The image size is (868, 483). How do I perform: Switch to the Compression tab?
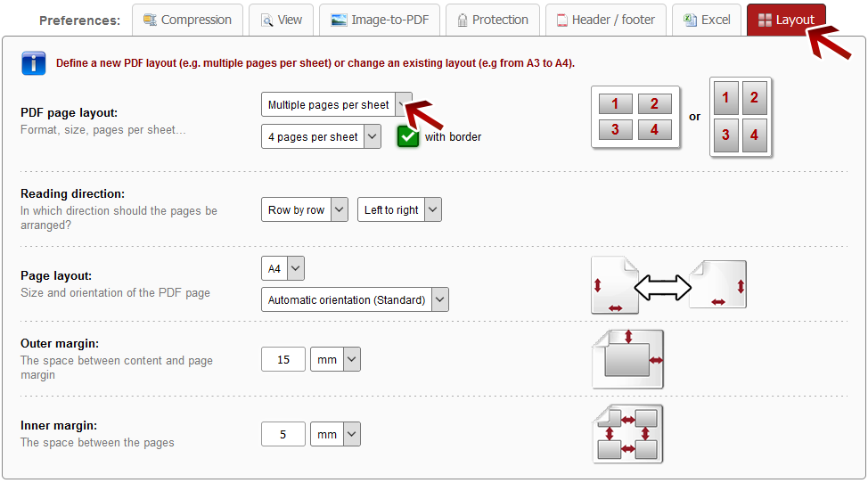click(x=187, y=20)
